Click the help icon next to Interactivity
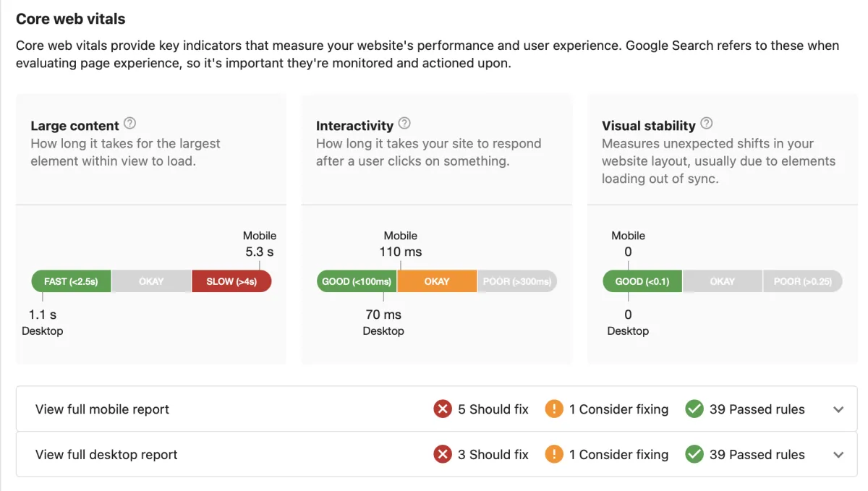 point(405,124)
